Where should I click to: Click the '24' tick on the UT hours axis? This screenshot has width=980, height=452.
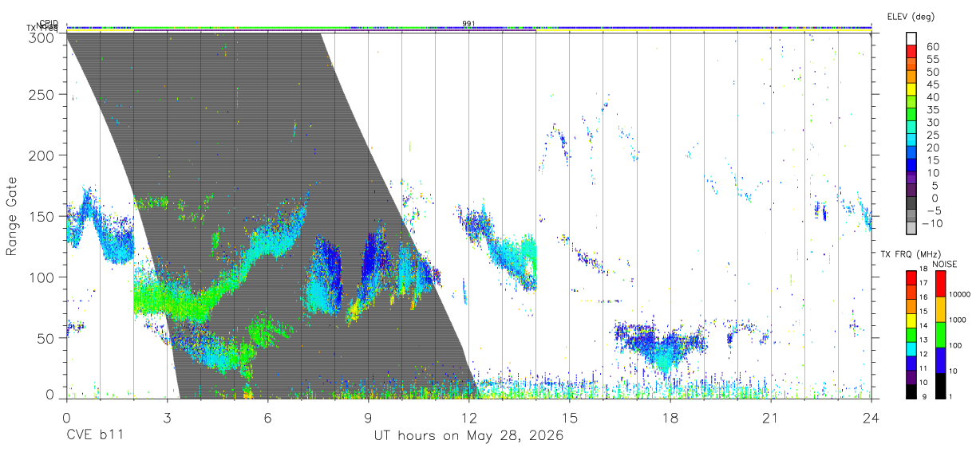[871, 418]
